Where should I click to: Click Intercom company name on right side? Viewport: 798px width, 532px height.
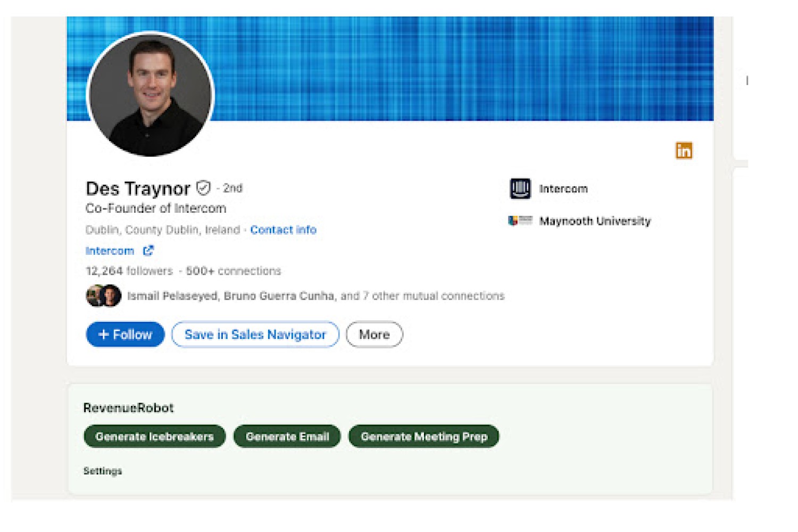(563, 188)
